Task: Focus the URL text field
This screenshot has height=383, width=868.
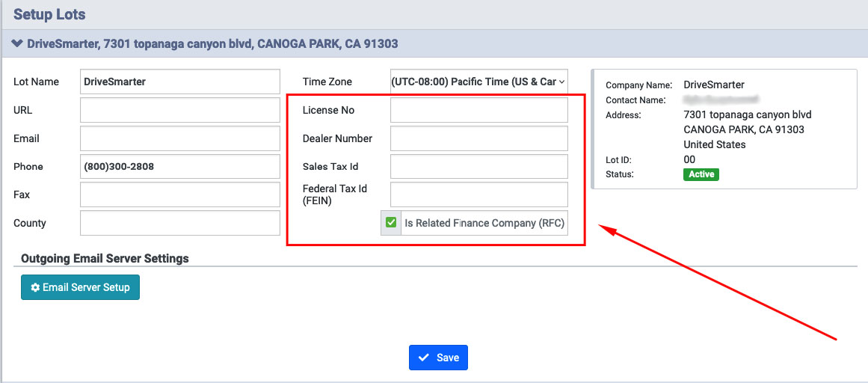Action: point(179,110)
